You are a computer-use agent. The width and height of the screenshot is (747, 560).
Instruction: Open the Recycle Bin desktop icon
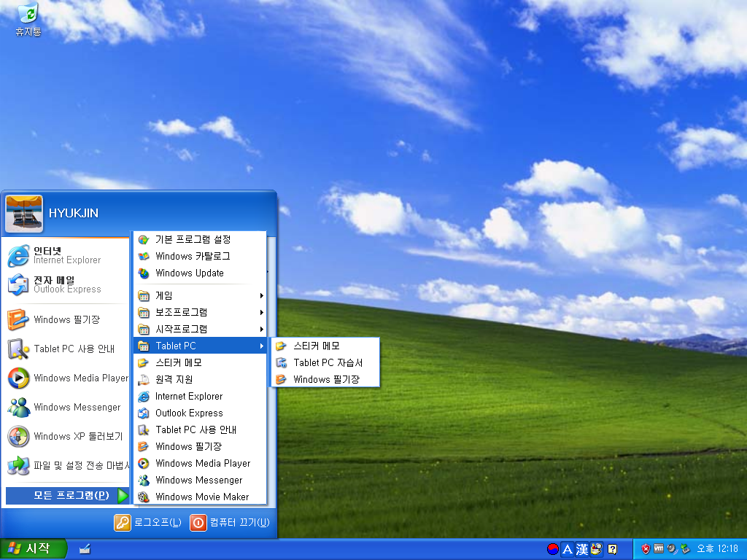pyautogui.click(x=28, y=19)
